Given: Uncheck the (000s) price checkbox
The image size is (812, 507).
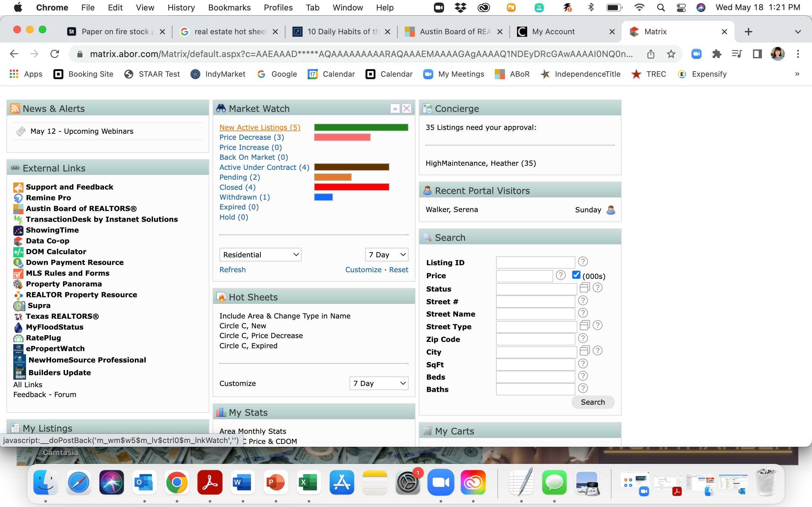Looking at the screenshot, I should (x=576, y=275).
